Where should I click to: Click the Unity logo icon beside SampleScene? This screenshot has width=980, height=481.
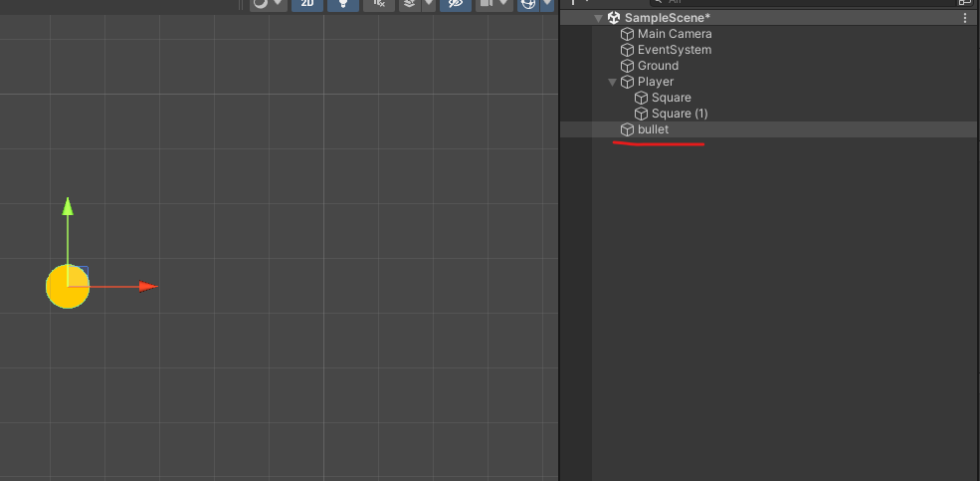[614, 18]
